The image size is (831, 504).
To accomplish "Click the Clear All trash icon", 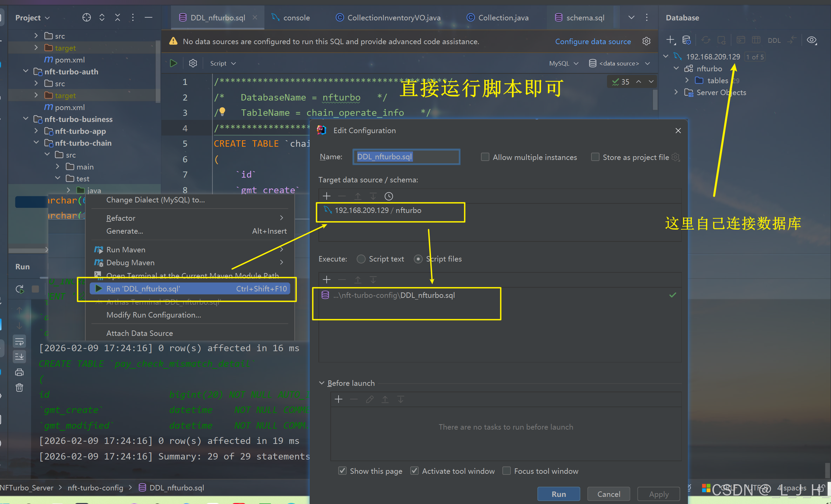I will click(19, 388).
